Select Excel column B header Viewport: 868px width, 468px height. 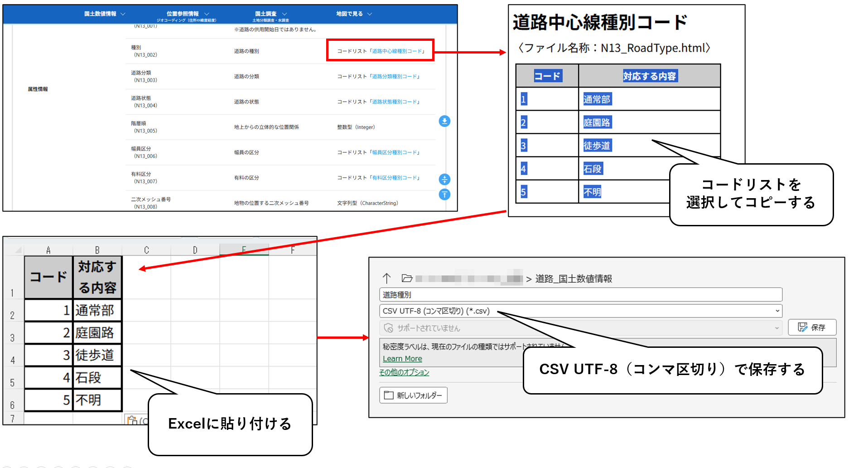point(97,250)
